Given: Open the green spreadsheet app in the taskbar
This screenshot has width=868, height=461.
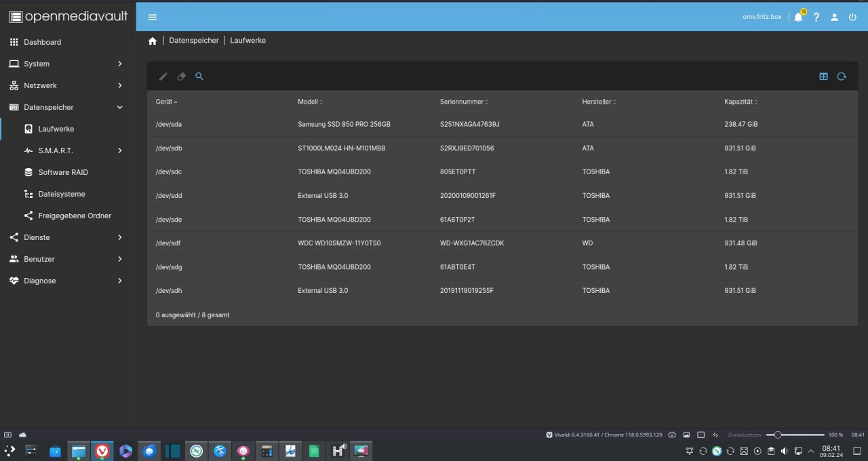Looking at the screenshot, I should [314, 451].
